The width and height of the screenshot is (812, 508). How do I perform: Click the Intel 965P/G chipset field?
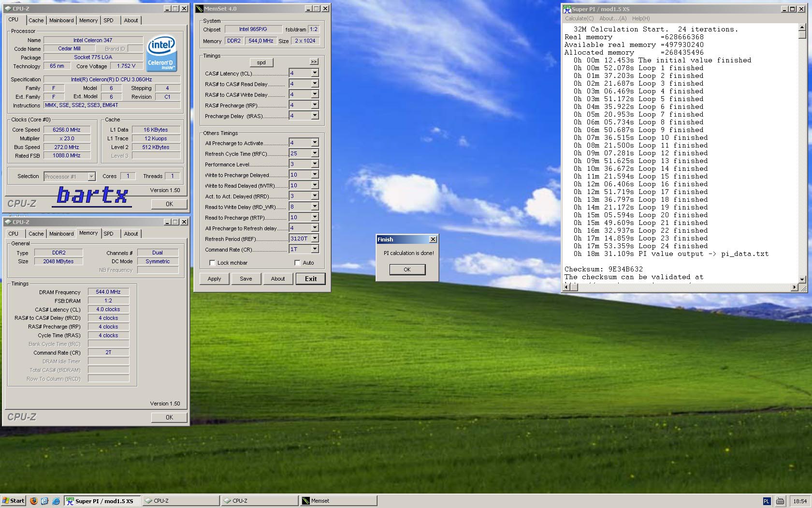click(253, 29)
